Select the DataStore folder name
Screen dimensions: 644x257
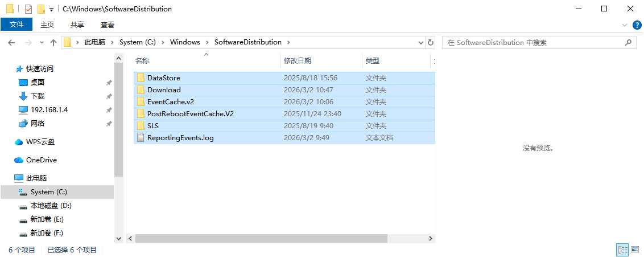[x=164, y=77]
